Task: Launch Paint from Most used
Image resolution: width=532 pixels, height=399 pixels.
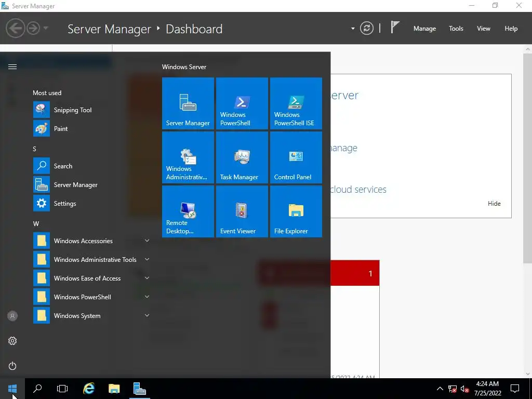Action: (91, 129)
